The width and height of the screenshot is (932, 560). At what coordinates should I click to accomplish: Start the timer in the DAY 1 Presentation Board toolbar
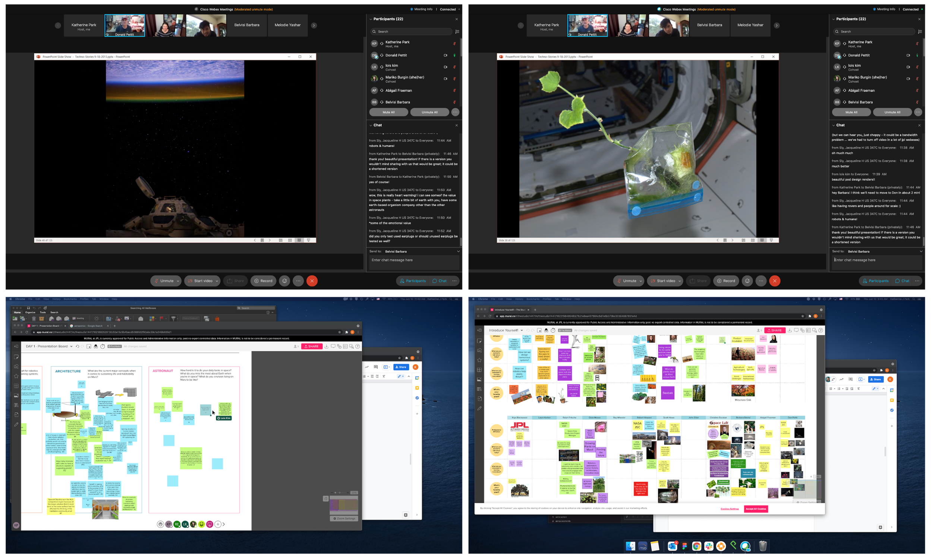coord(102,347)
